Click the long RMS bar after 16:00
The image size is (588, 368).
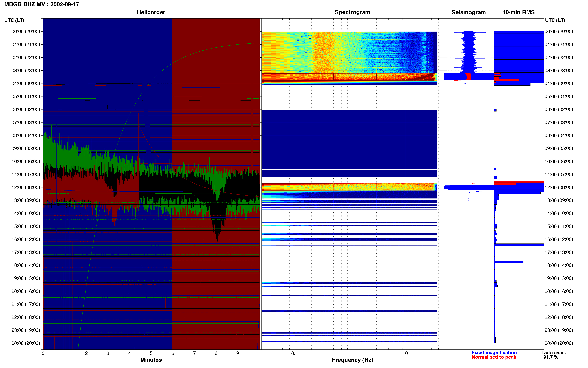pyautogui.click(x=519, y=245)
